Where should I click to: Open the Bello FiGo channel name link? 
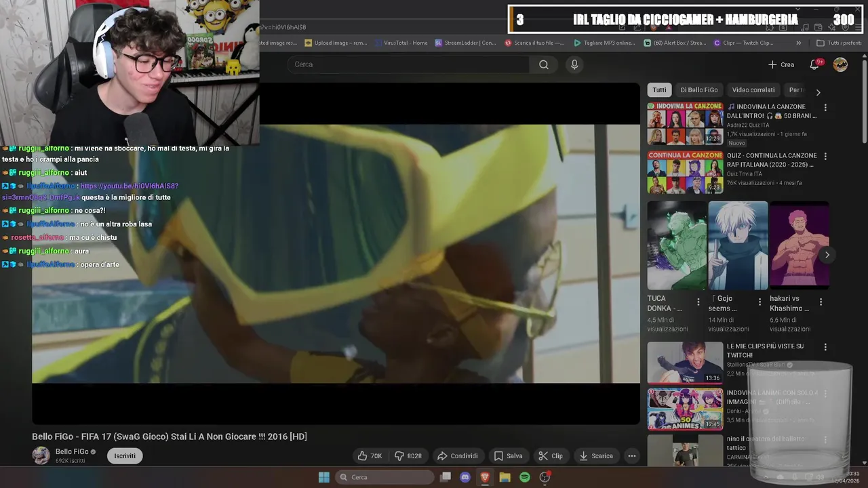click(72, 451)
